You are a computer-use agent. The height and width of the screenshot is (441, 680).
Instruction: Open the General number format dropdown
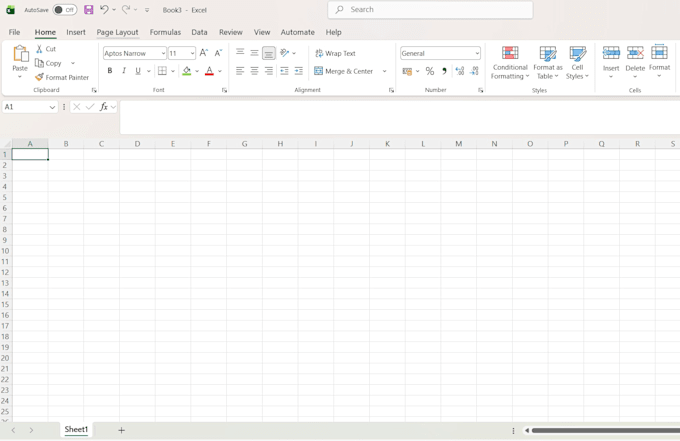pyautogui.click(x=477, y=53)
